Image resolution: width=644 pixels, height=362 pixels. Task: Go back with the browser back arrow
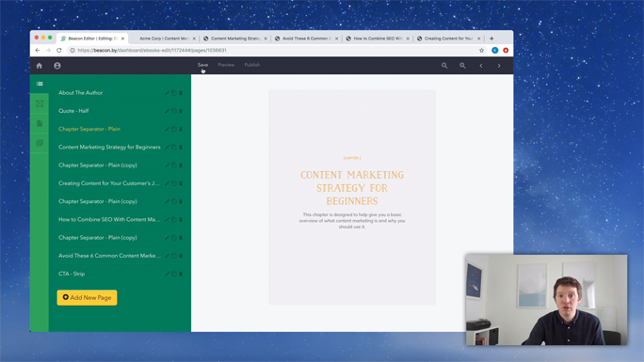tap(38, 51)
